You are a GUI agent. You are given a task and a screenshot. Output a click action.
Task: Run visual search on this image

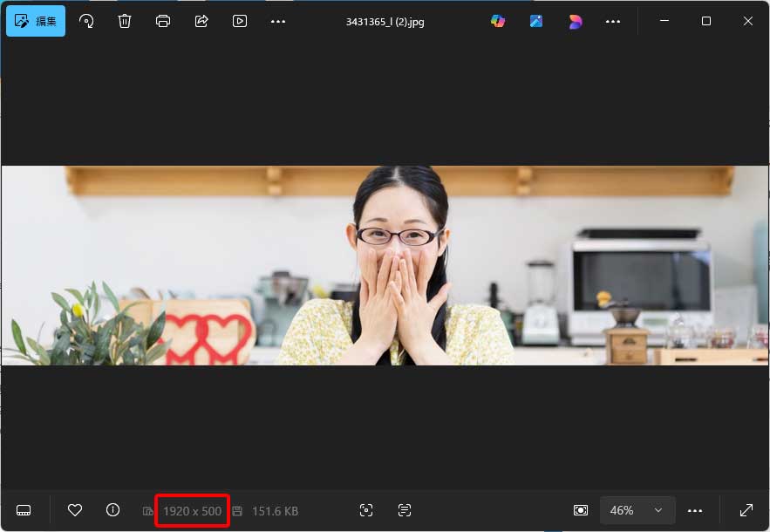[x=366, y=510]
